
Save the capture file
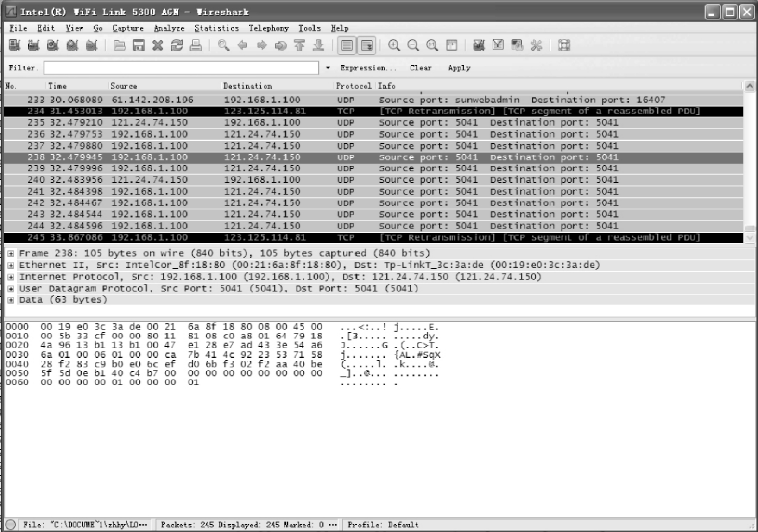pos(139,45)
